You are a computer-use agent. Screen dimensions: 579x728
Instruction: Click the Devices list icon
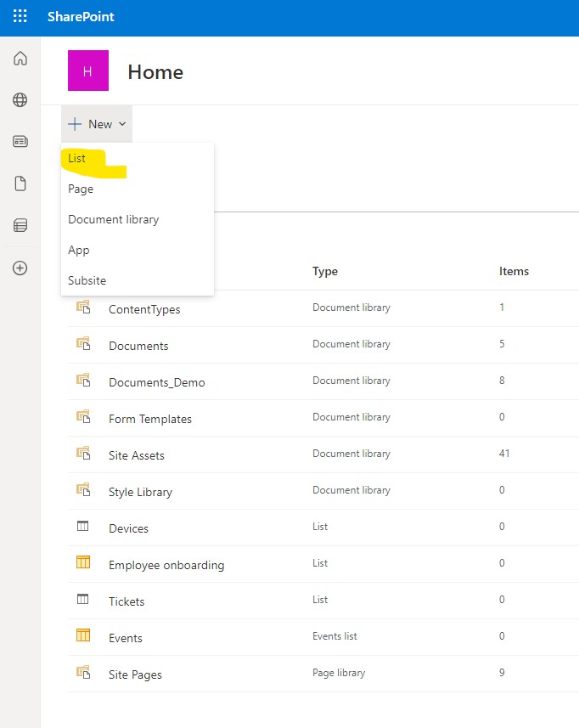pos(83,528)
